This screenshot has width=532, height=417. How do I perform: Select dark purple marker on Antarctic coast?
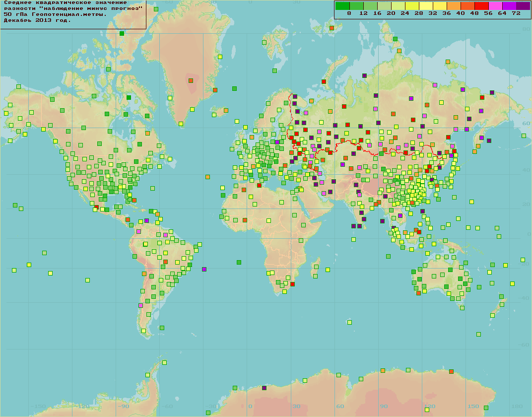(265, 388)
